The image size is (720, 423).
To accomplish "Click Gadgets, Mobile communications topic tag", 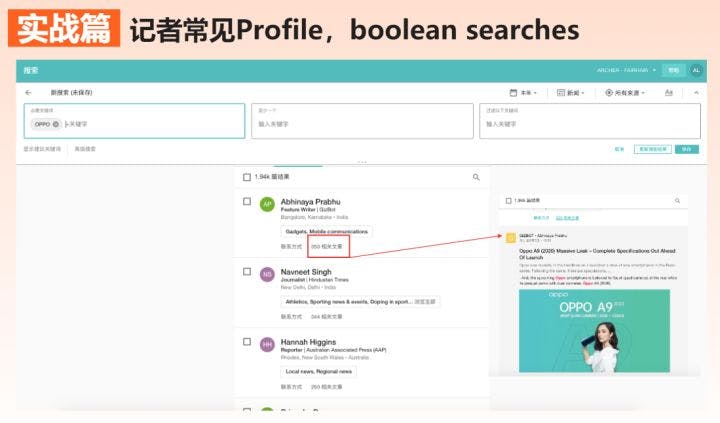I will point(326,231).
